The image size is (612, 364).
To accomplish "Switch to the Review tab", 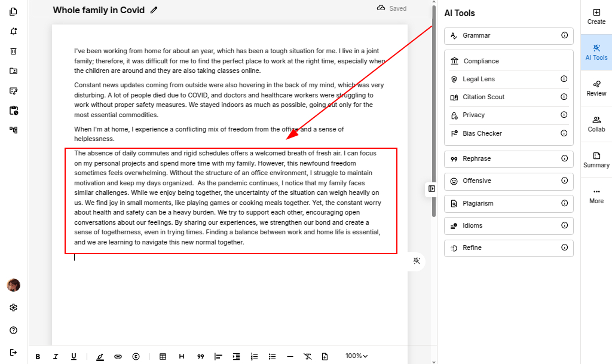I will pyautogui.click(x=596, y=88).
